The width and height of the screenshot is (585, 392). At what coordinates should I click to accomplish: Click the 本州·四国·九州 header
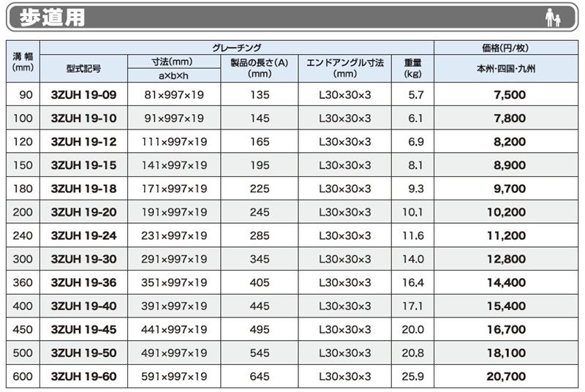point(506,69)
